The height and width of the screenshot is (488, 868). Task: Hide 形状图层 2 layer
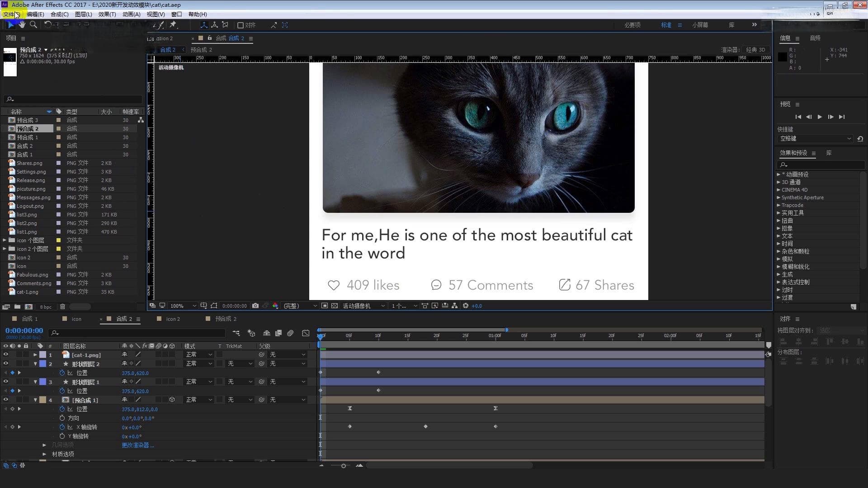[5, 364]
